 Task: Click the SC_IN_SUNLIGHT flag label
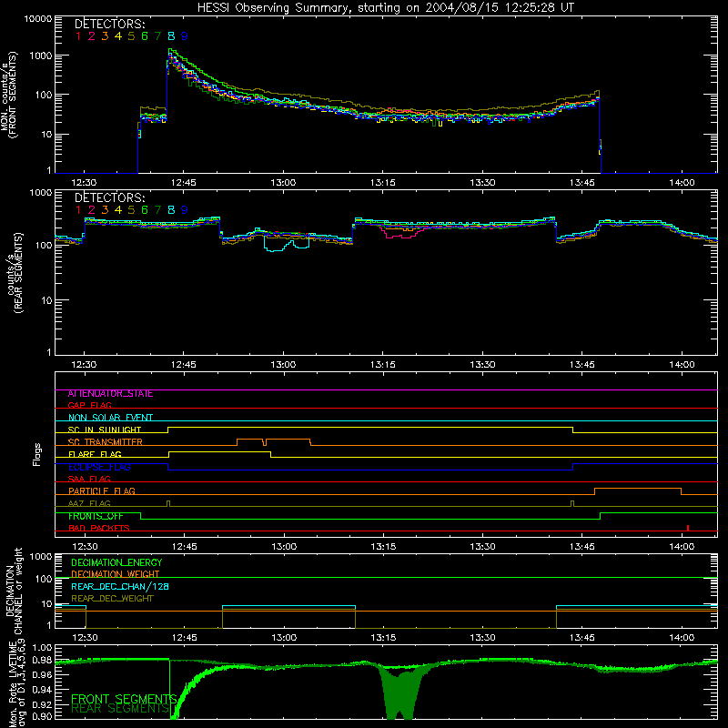(105, 430)
